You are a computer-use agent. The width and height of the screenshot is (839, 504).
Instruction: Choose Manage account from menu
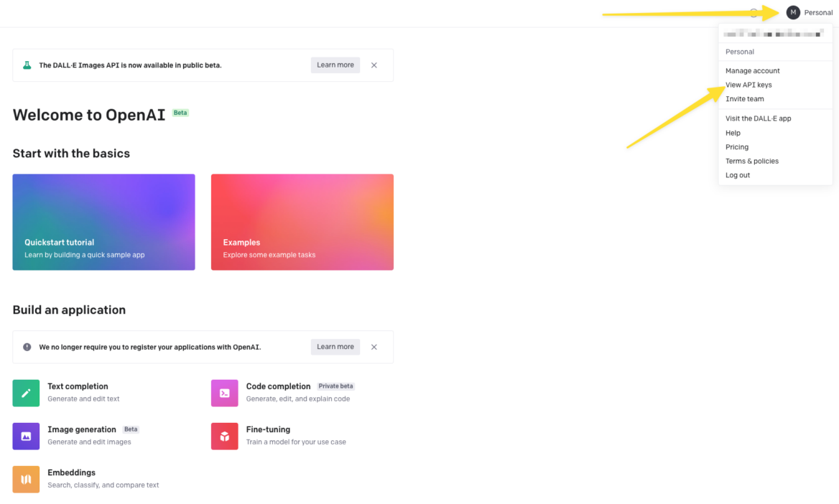(x=752, y=70)
